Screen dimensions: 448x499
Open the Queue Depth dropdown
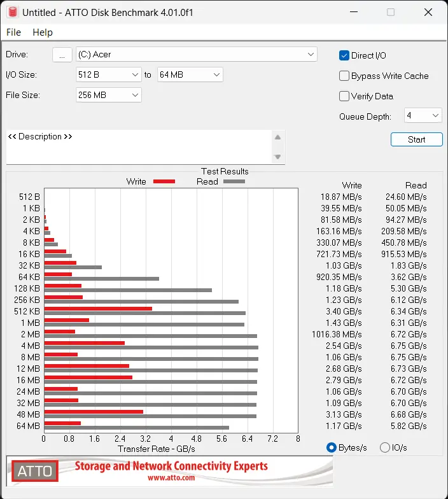(x=423, y=115)
